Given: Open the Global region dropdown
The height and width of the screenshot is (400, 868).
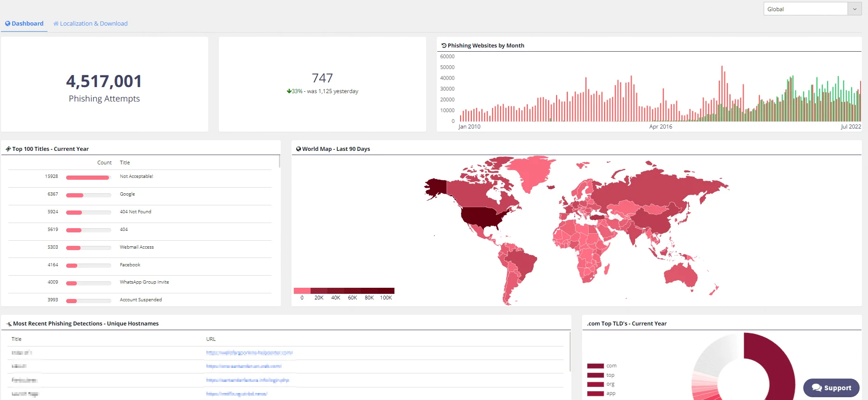Looking at the screenshot, I should (x=812, y=9).
